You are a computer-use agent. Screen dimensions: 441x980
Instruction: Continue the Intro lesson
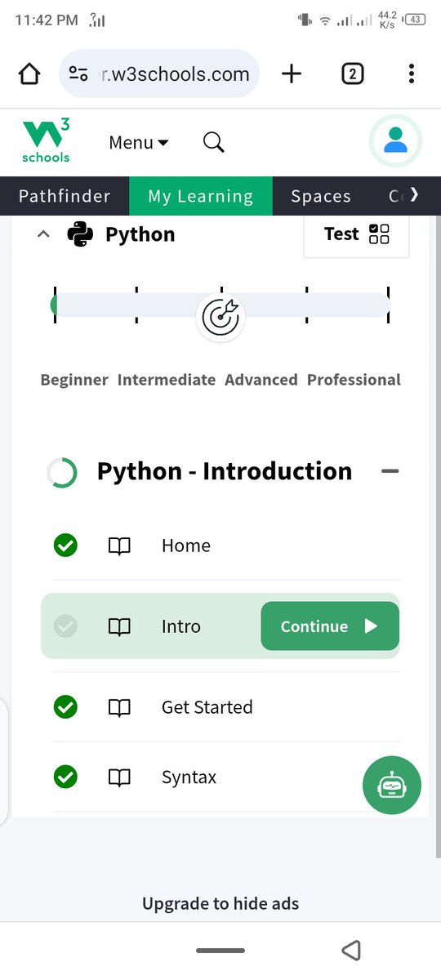(330, 626)
